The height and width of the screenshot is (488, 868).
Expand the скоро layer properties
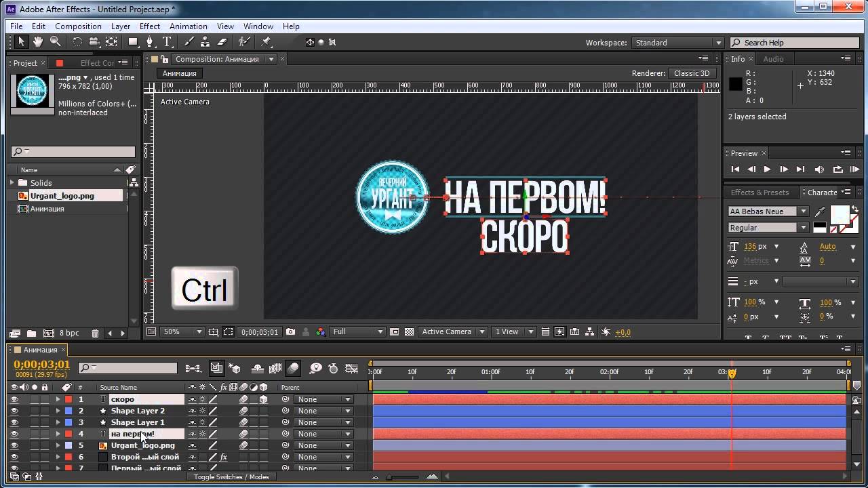(58, 399)
